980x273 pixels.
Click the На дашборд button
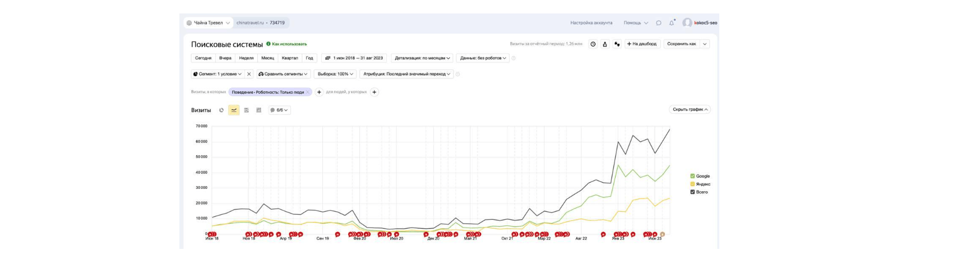(642, 44)
